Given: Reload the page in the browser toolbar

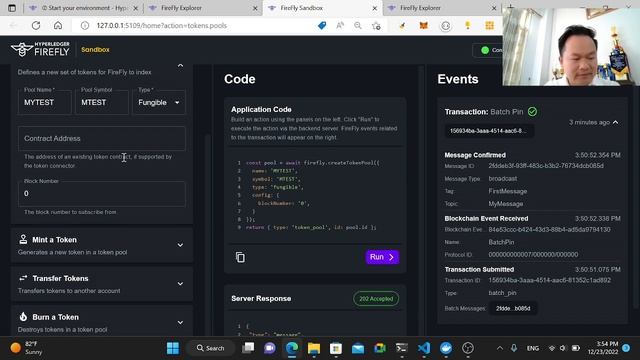Looking at the screenshot, I should point(36,25).
